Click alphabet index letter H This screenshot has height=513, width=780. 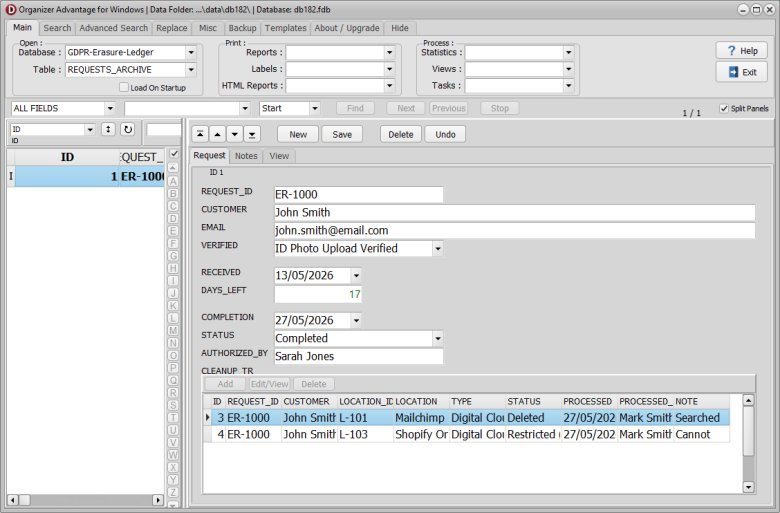pos(173,268)
